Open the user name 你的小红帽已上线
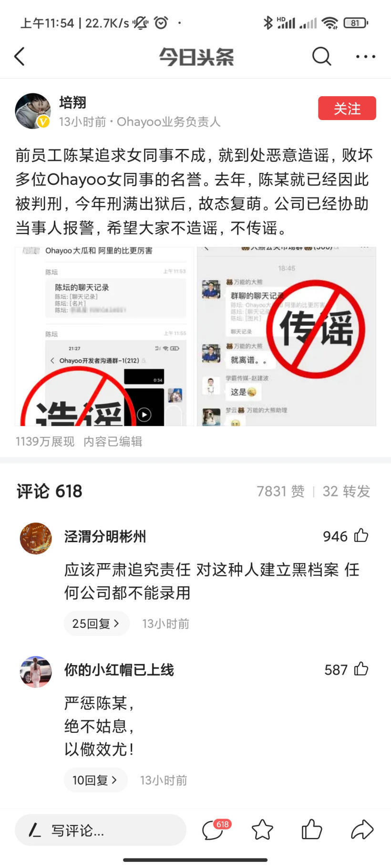The image size is (391, 868). pos(119,670)
